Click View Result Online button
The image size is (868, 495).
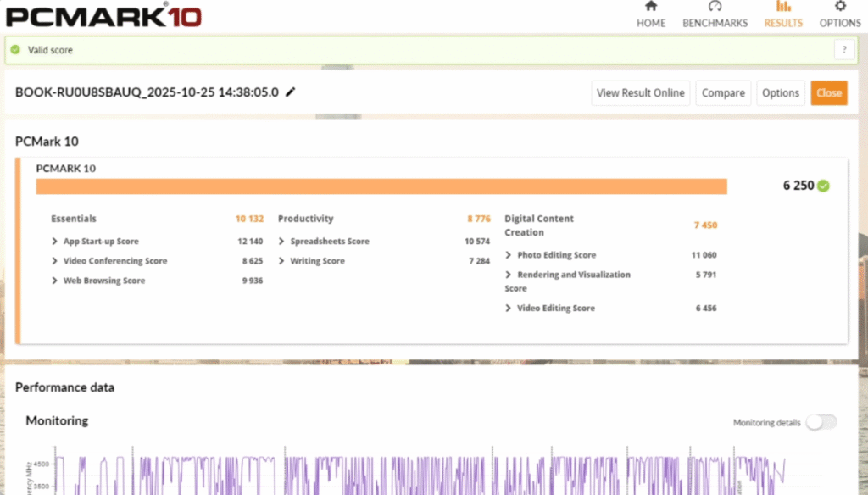coord(640,93)
